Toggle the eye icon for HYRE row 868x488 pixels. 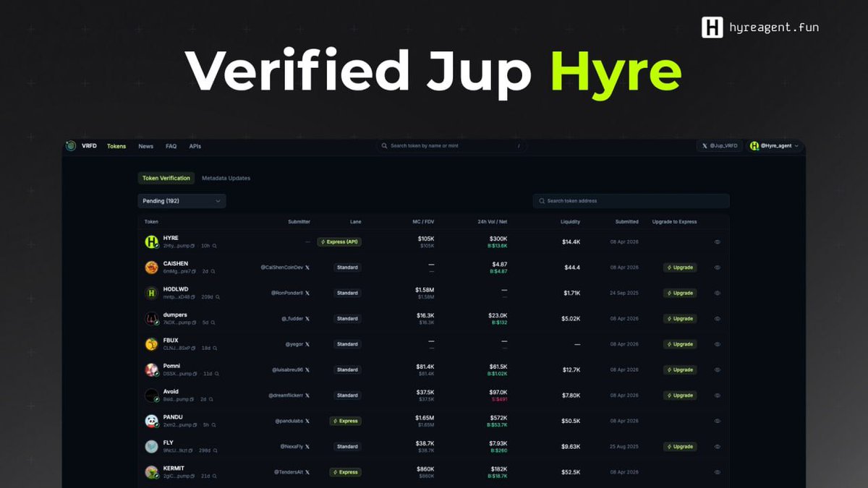pos(718,242)
